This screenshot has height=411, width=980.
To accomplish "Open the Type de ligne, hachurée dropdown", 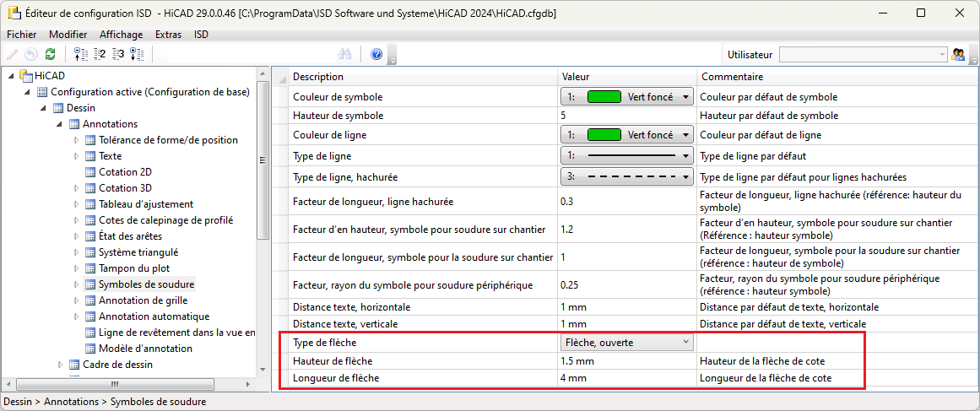I will [627, 176].
